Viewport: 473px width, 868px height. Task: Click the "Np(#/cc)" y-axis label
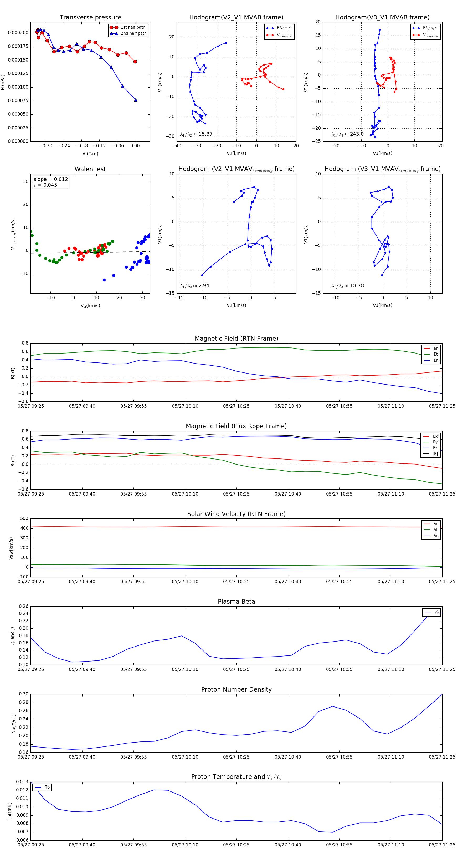pyautogui.click(x=14, y=724)
